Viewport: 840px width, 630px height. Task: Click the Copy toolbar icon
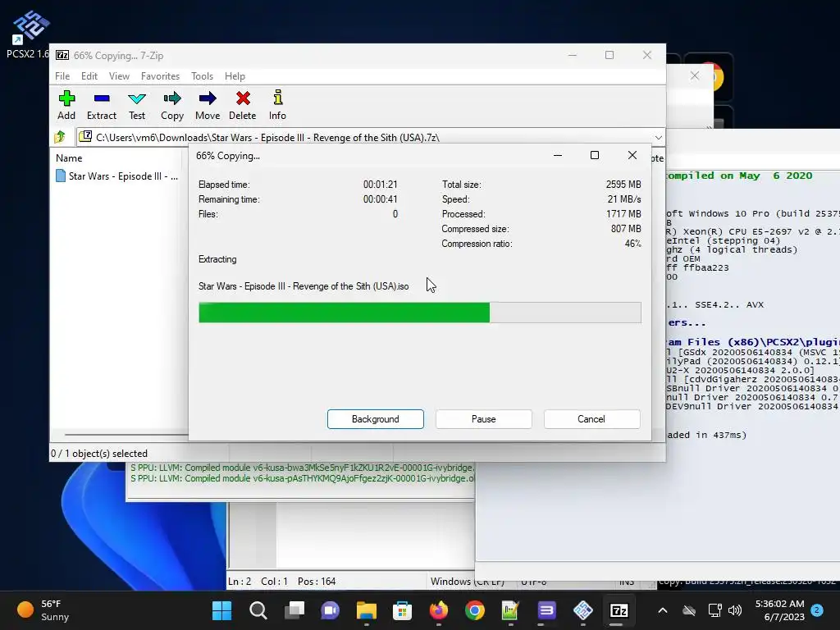(x=172, y=105)
